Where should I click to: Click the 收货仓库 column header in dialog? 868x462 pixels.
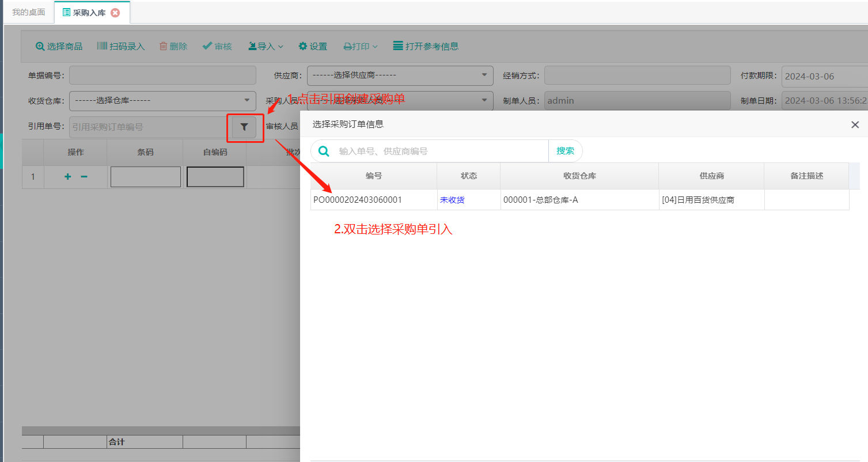(x=579, y=176)
